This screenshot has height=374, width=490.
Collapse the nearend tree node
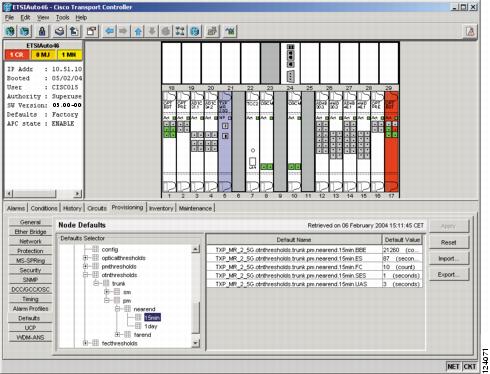[117, 309]
